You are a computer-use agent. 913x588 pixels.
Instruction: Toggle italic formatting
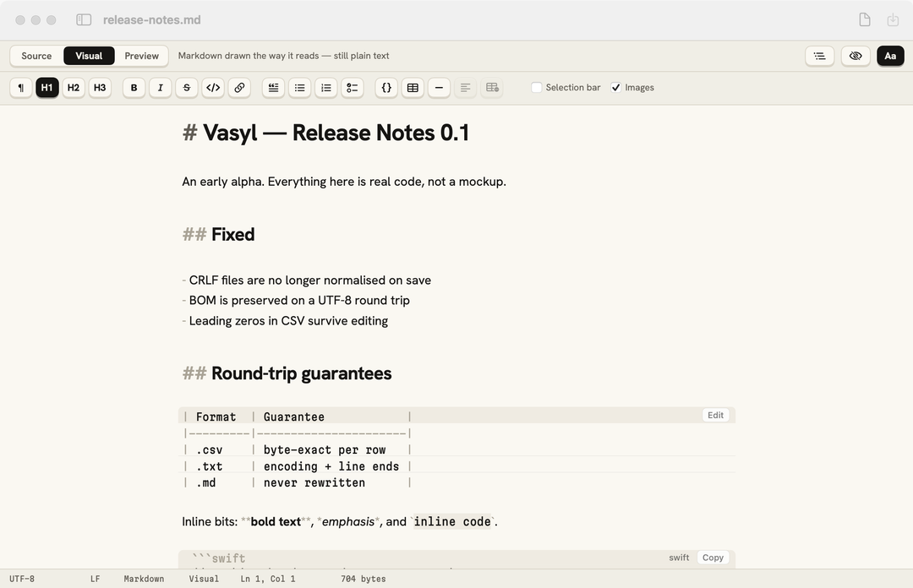pos(160,87)
